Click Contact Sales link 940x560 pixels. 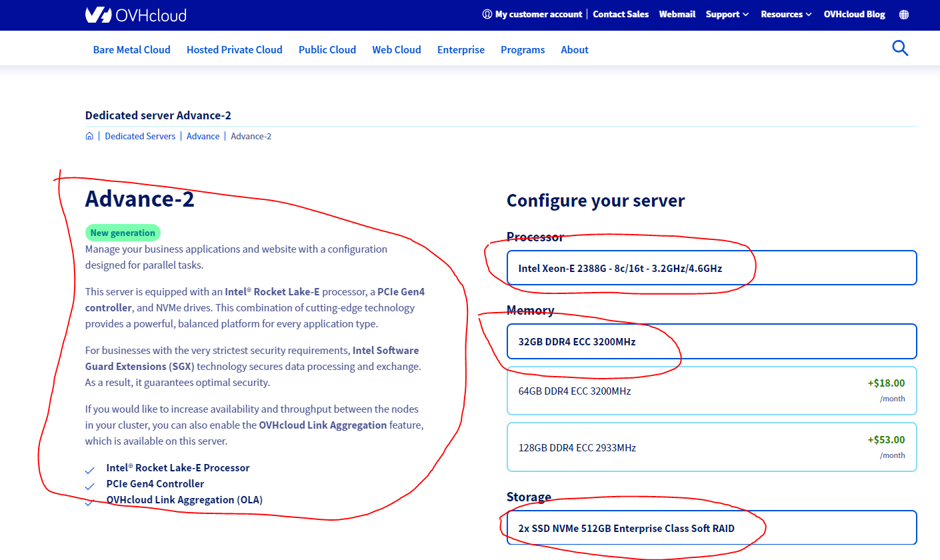tap(621, 14)
